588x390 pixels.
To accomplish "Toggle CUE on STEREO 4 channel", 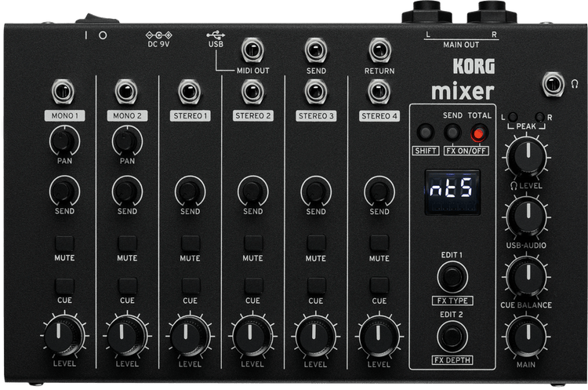I will coord(379,286).
